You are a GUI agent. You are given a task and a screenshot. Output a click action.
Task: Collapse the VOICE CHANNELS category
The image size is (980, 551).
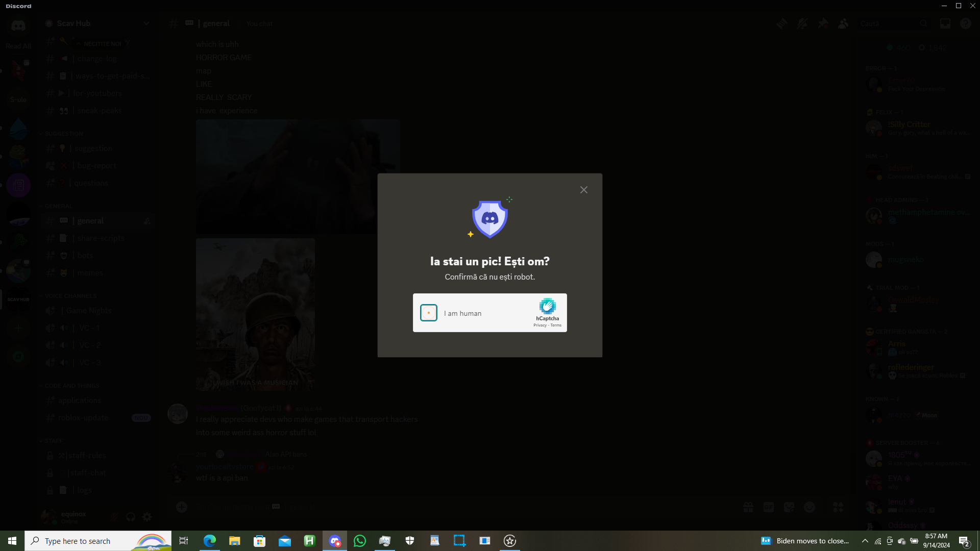[x=70, y=296]
